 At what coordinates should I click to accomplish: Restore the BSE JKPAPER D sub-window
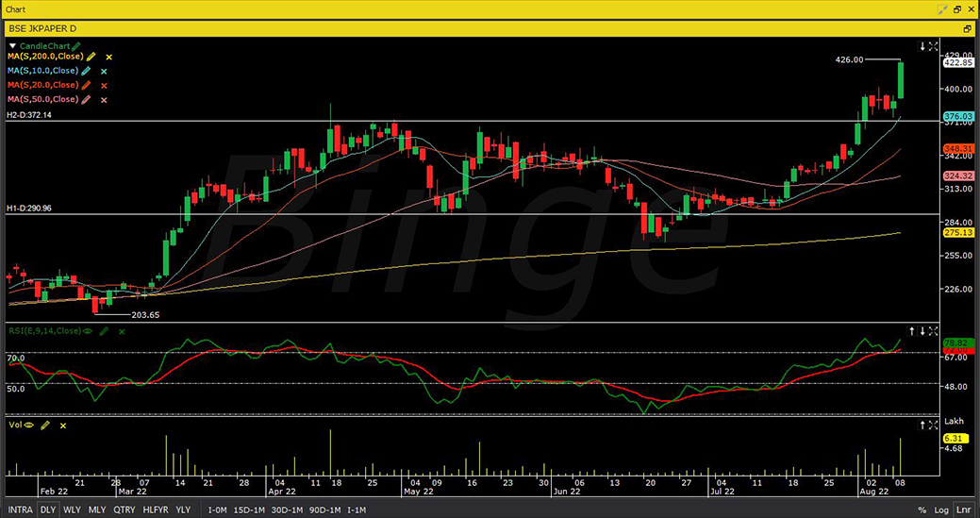968,28
